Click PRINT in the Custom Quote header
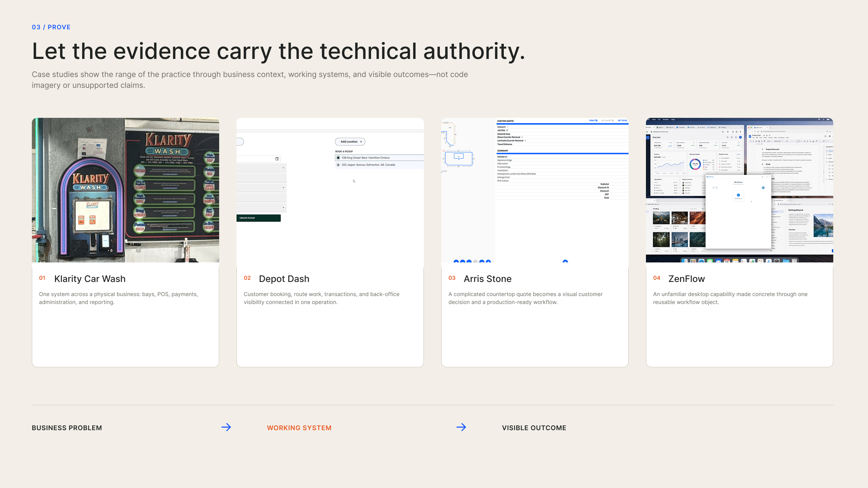 coord(593,120)
